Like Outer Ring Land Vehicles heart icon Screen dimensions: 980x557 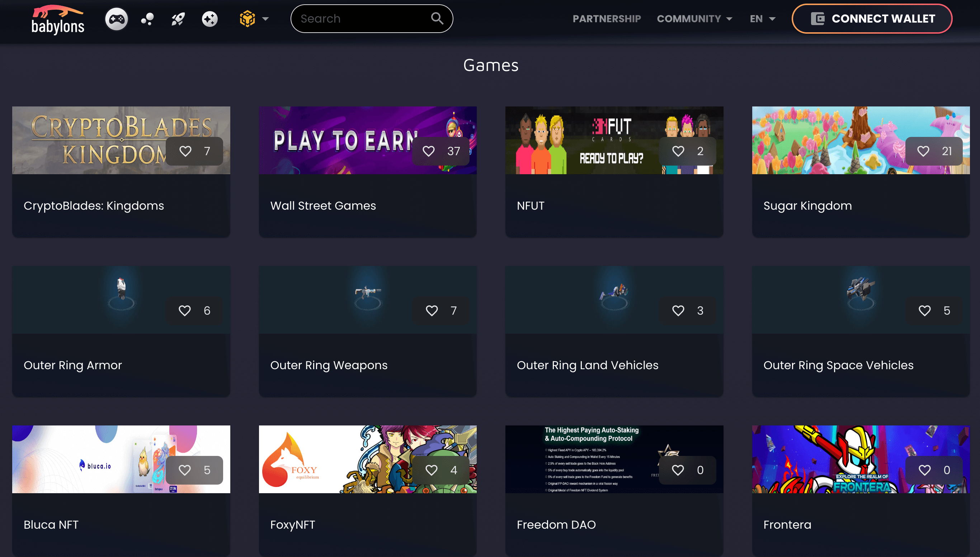(x=678, y=311)
